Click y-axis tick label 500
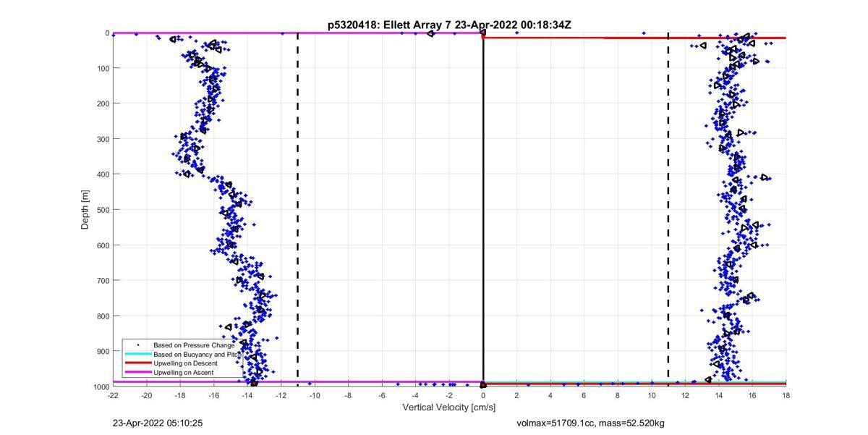 coord(103,210)
